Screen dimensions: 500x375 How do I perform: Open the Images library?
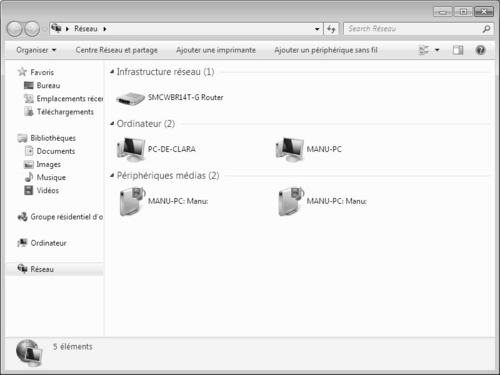48,165
